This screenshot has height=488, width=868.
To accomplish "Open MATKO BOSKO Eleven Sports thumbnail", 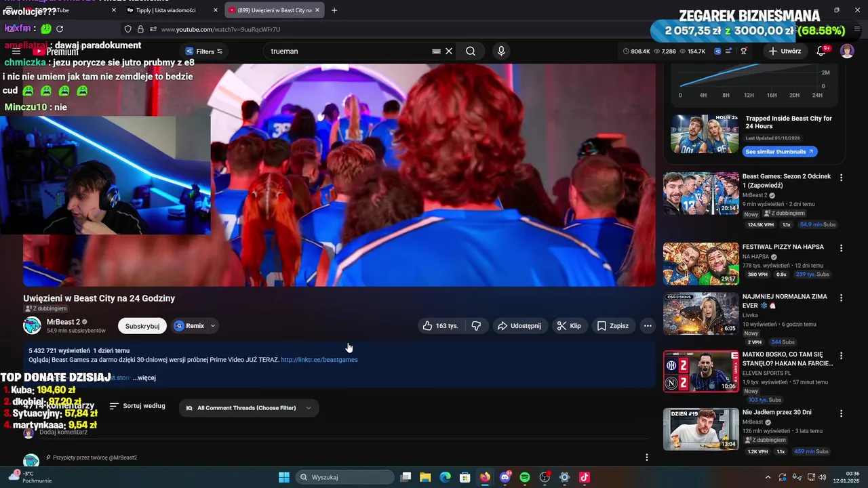I will pos(701,371).
